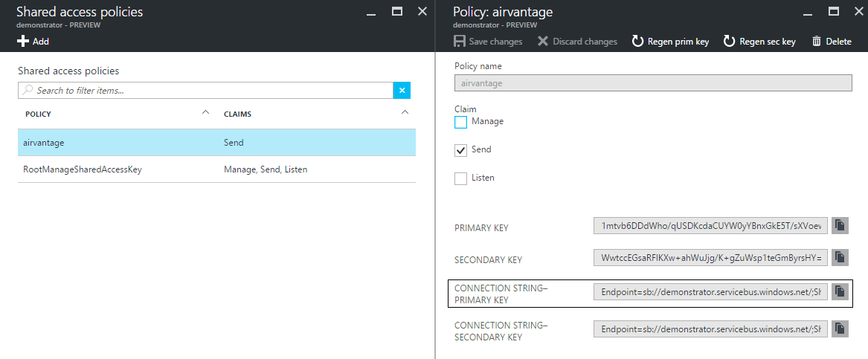Clear the policy filter search box
The image size is (868, 359).
click(x=402, y=91)
